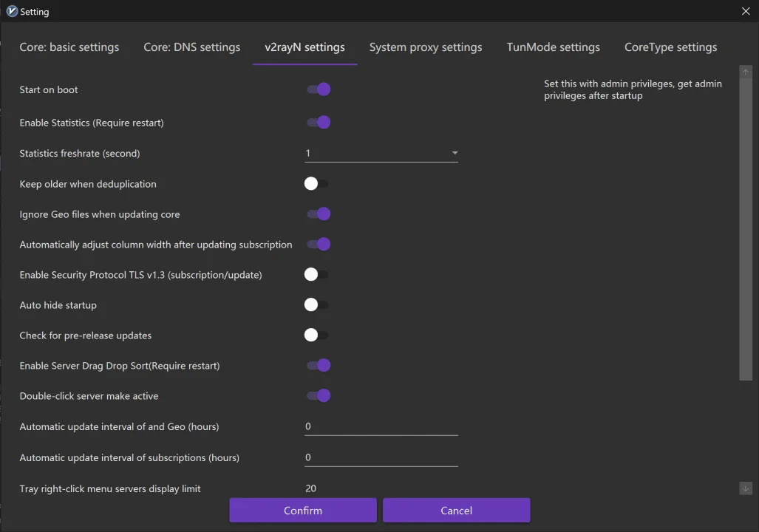Toggle automatically adjust column width switch
This screenshot has width=759, height=532.
pyautogui.click(x=319, y=245)
